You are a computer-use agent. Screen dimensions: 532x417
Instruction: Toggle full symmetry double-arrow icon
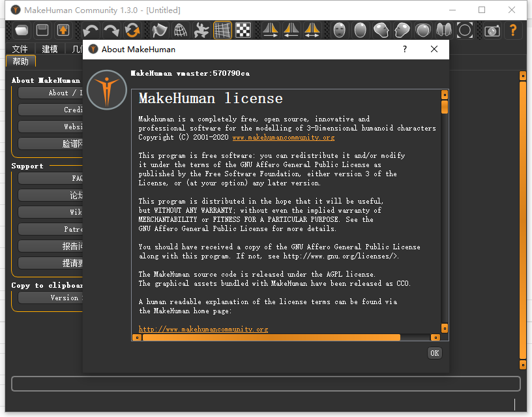312,30
